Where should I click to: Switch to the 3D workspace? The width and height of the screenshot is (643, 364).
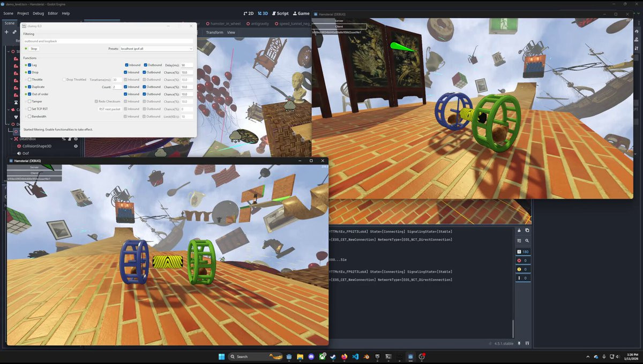(x=263, y=13)
